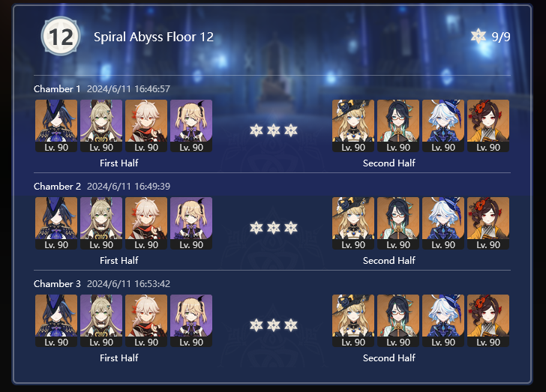Viewport: 546px width, 392px height.
Task: Select Chamber 2 second half white-haired blue-hat character
Action: tap(443, 223)
